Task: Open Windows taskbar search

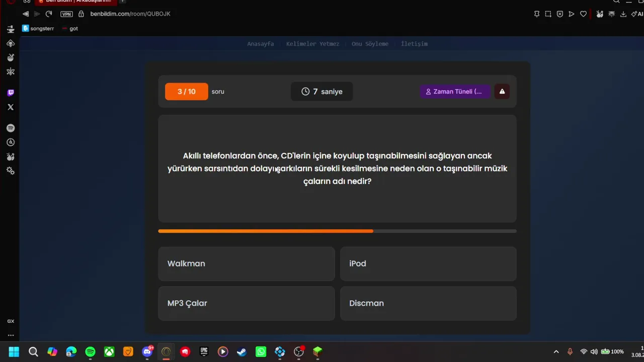Action: coord(33,352)
